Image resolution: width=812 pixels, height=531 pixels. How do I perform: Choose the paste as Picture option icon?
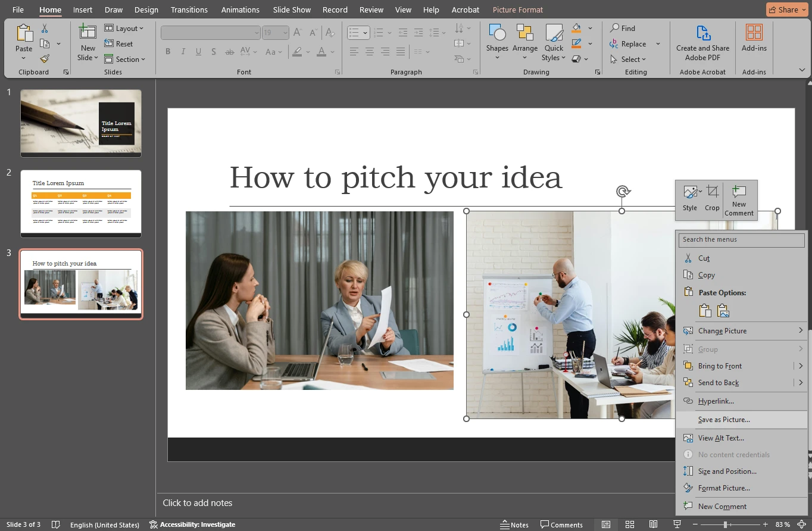coord(723,311)
